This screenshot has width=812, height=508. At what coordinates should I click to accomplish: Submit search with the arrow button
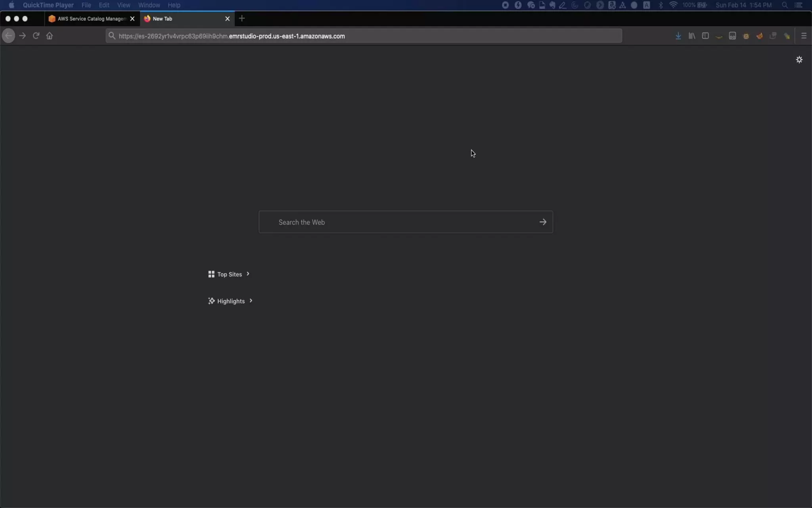pyautogui.click(x=543, y=222)
